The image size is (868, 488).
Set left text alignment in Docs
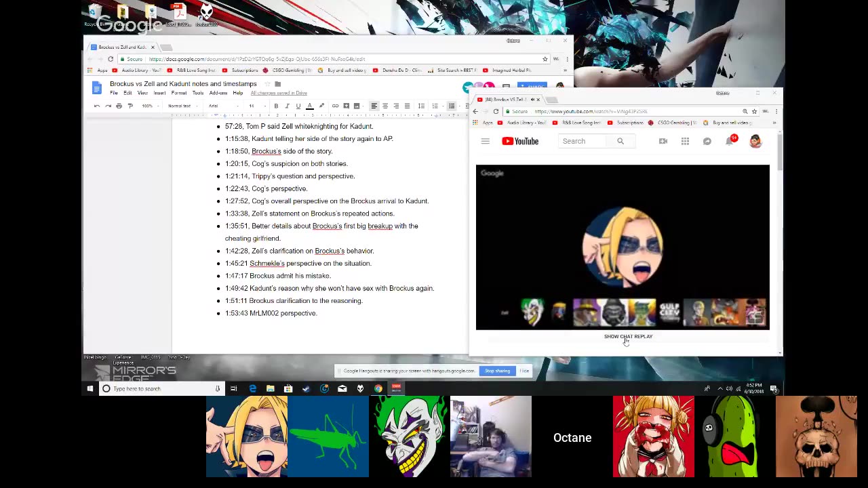[374, 106]
